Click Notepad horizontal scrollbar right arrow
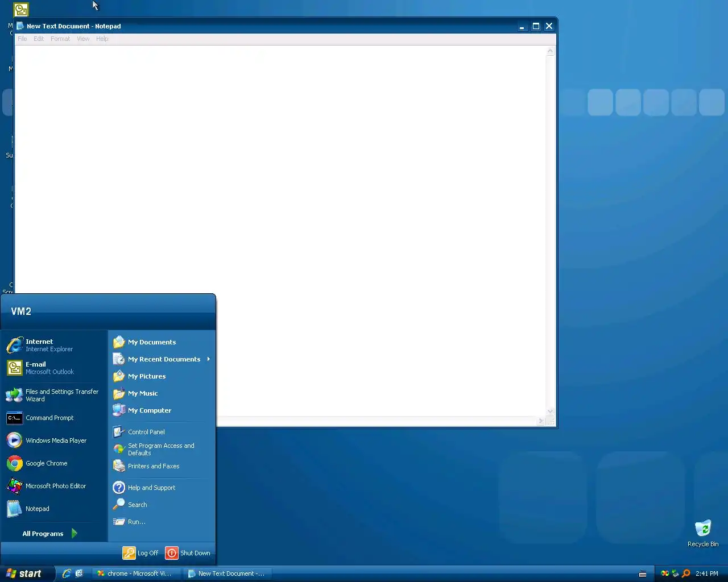Viewport: 728px width, 582px height. pyautogui.click(x=540, y=421)
